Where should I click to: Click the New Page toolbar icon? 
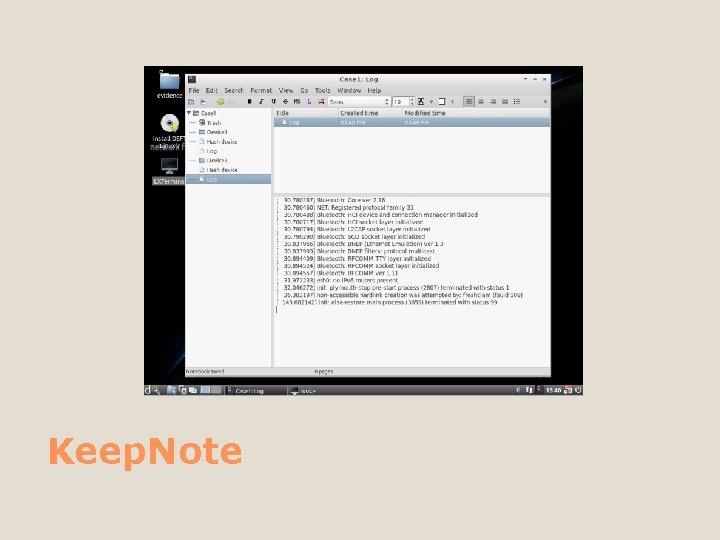click(203, 101)
